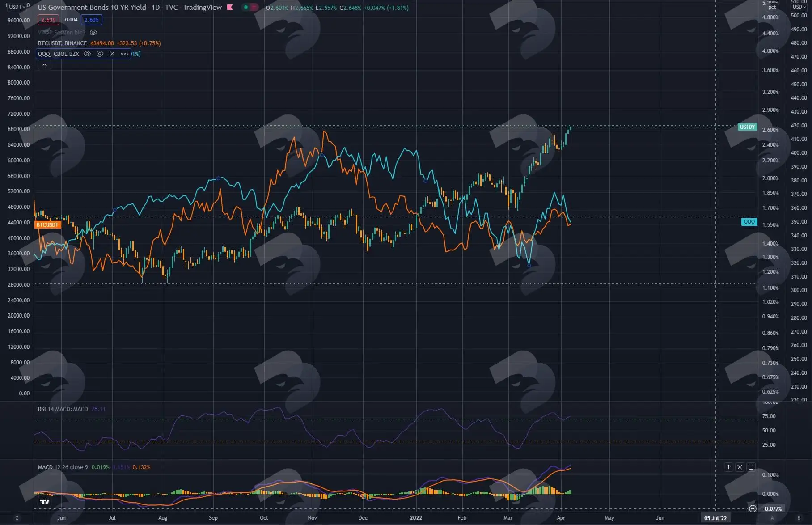Image resolution: width=812 pixels, height=525 pixels.
Task: Collapse the indicator legend with the chevron
Action: click(x=44, y=65)
